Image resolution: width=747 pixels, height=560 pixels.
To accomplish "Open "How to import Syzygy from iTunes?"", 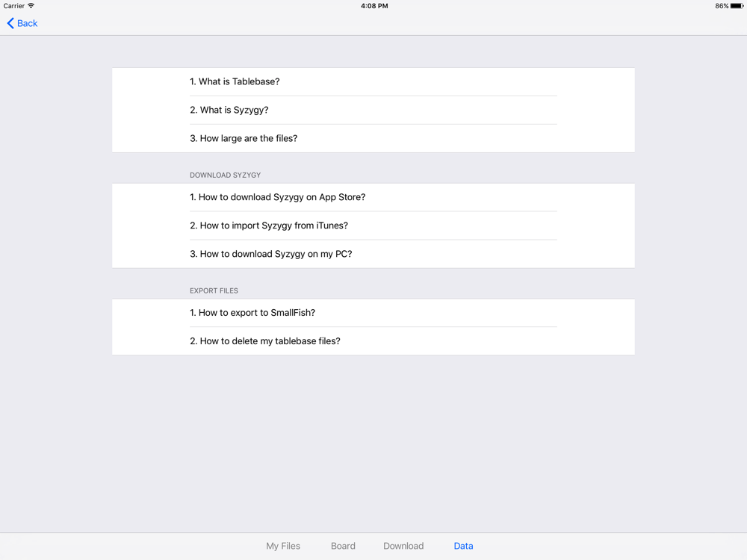I will click(373, 225).
